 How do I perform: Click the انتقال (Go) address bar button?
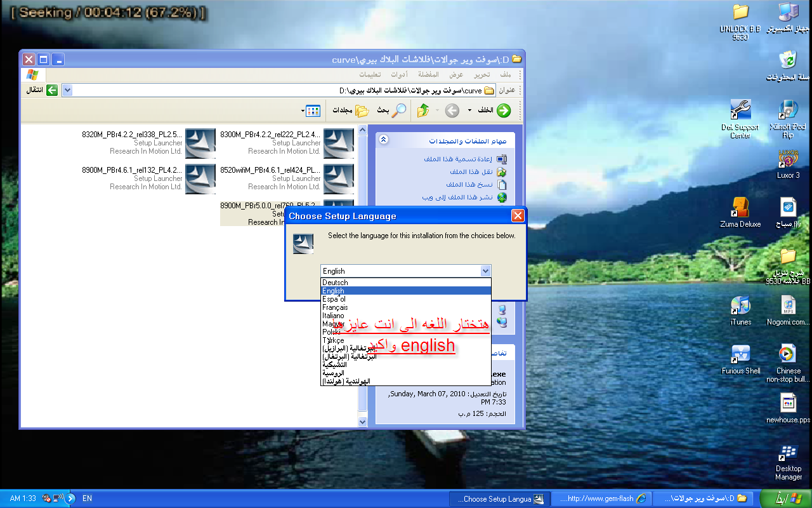pyautogui.click(x=41, y=90)
